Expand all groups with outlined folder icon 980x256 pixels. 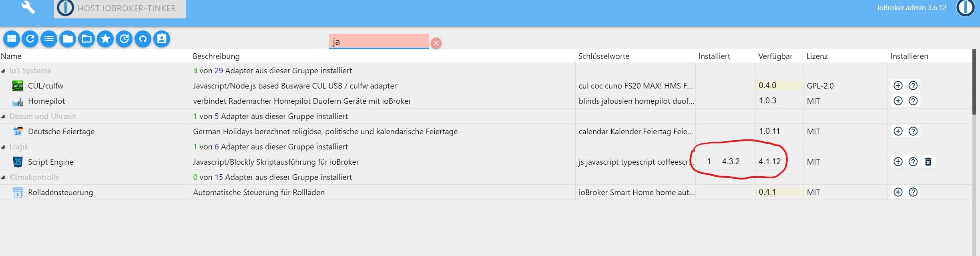[x=86, y=39]
